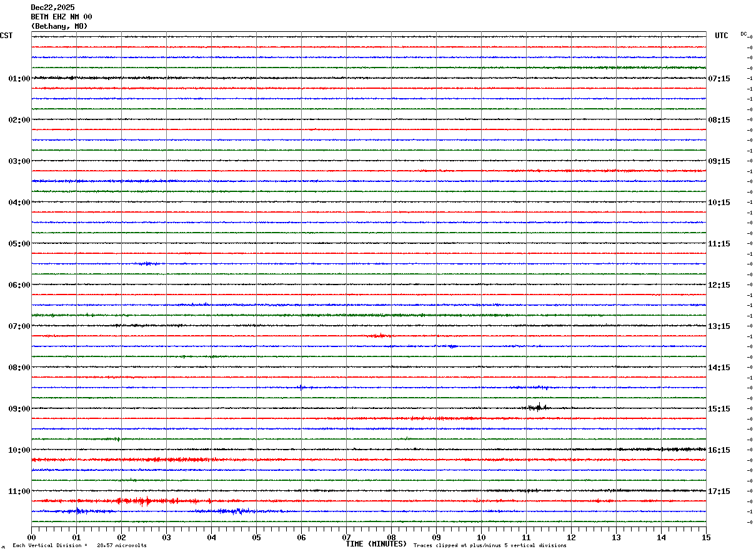756x554 pixels.
Task: Click minute 01 on the time axis
Action: click(x=76, y=537)
